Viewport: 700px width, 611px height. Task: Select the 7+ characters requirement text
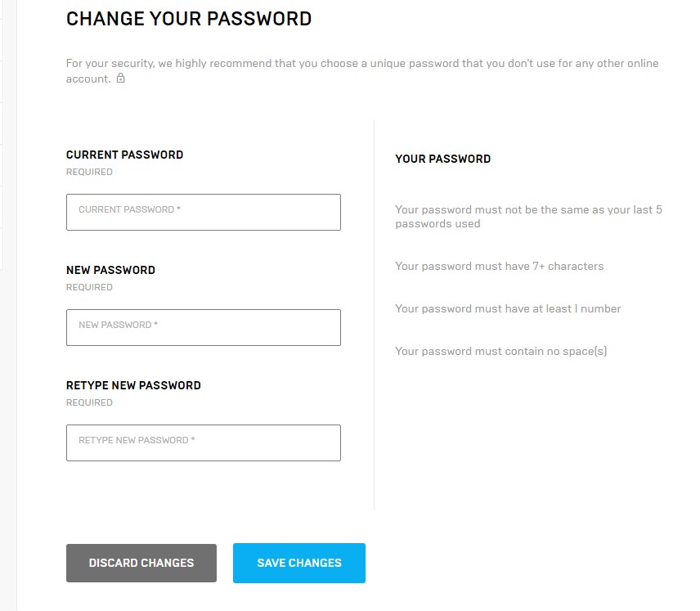(499, 266)
